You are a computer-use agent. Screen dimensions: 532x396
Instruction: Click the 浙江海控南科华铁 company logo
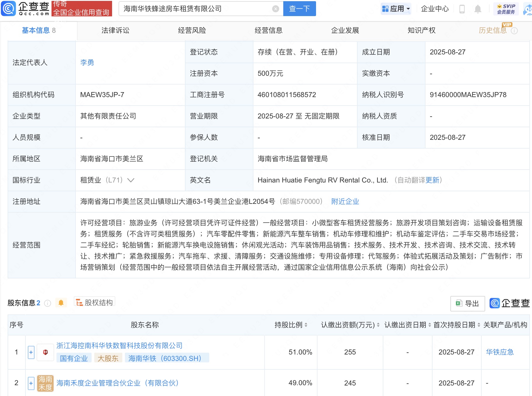pyautogui.click(x=45, y=352)
